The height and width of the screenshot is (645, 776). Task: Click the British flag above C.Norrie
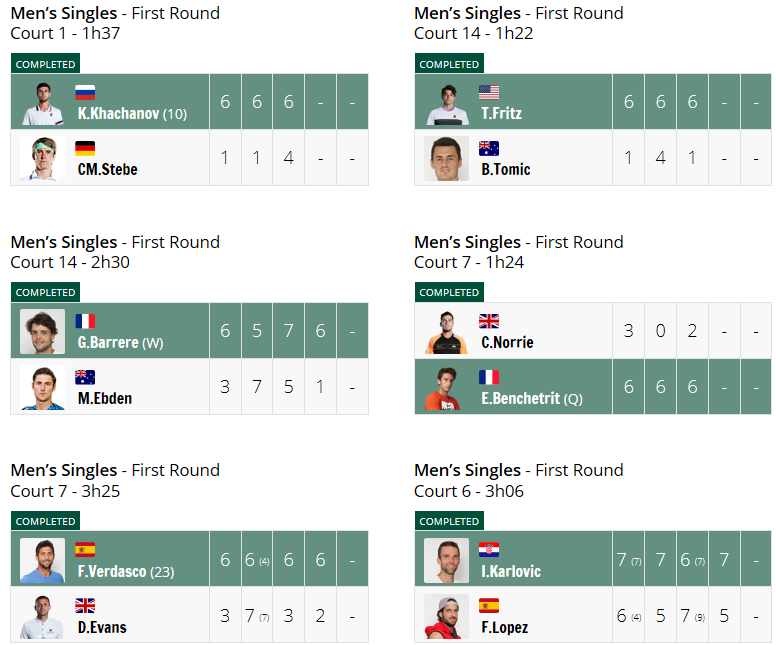489,321
